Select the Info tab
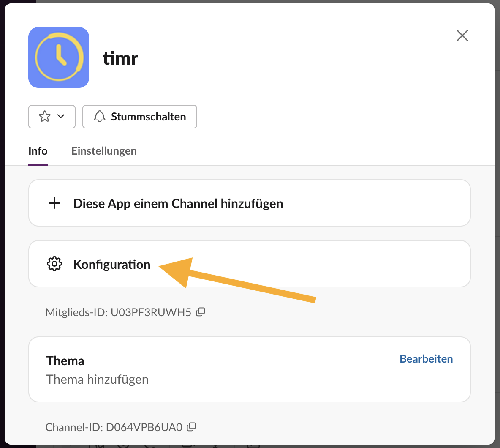The height and width of the screenshot is (448, 500). click(38, 151)
